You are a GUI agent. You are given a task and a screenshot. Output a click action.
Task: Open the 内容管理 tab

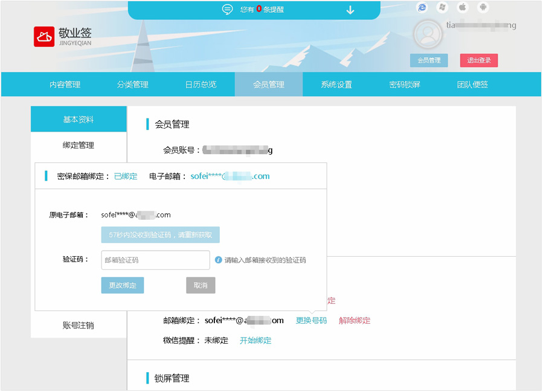pos(65,85)
